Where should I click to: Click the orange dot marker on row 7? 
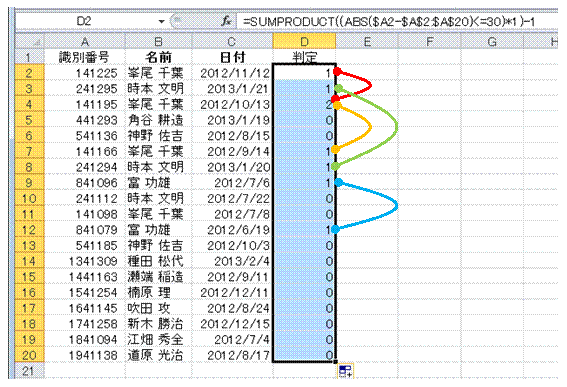[x=336, y=149]
